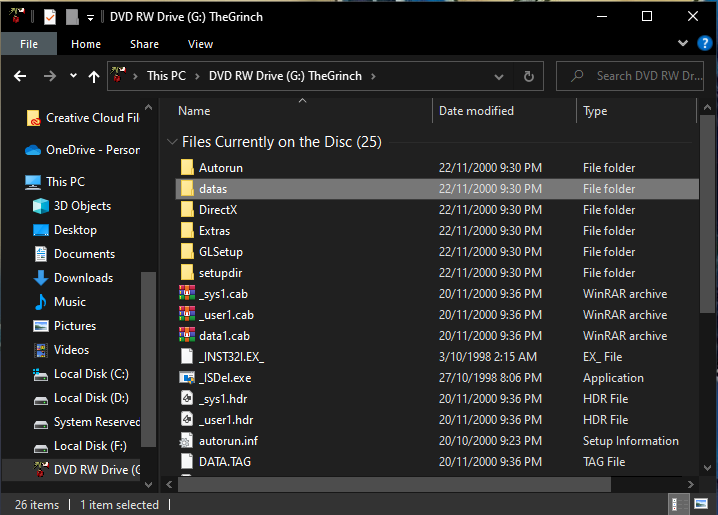Open Local Disk (D:) in navigation pane
Image resolution: width=718 pixels, height=515 pixels.
[x=81, y=398]
